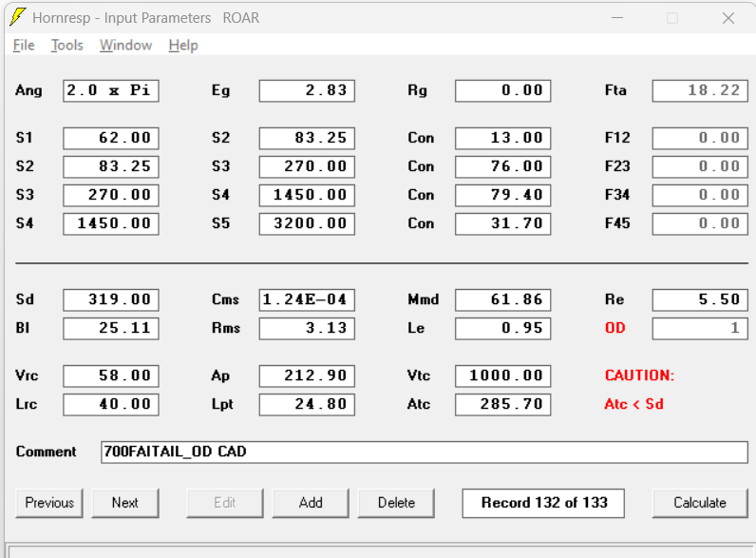This screenshot has height=558, width=756.
Task: Select the S4 field in the 31.70 Con row
Action: pyautogui.click(x=111, y=223)
